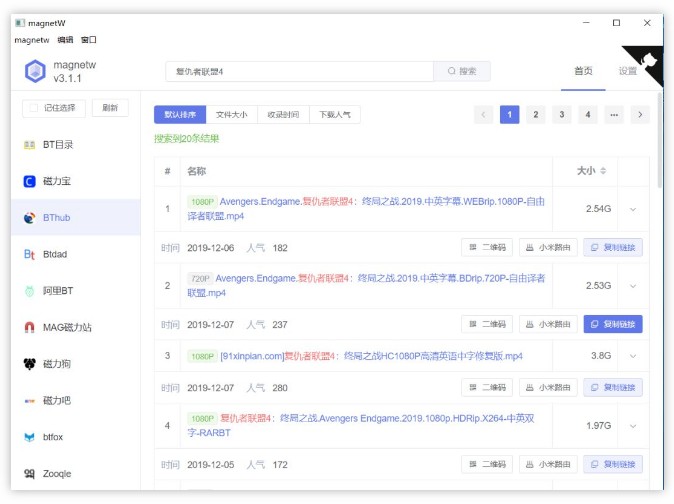Click the magnetw hexagon logo
Screen dimensions: 674x504
[35, 71]
